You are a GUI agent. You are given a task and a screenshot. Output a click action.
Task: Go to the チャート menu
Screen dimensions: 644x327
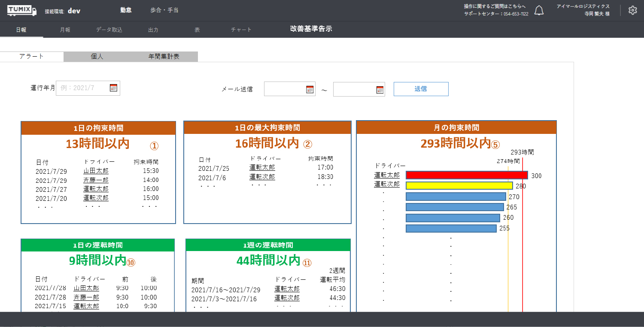pyautogui.click(x=241, y=30)
